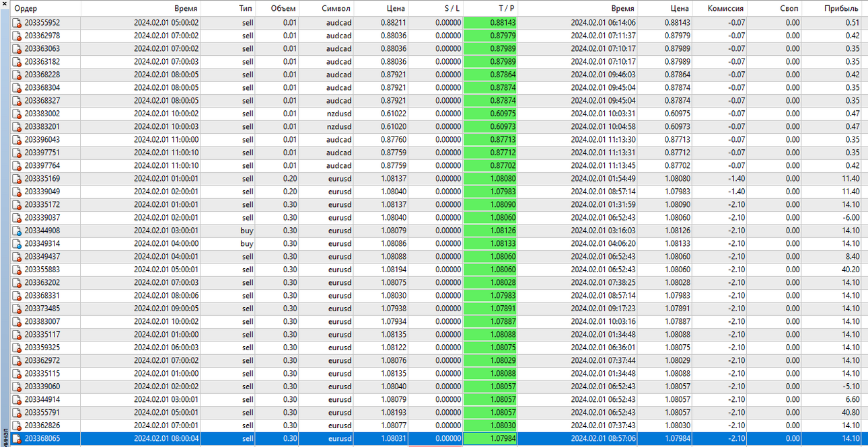Image resolution: width=868 pixels, height=447 pixels.
Task: Click the profit value 8.40
Action: point(853,257)
